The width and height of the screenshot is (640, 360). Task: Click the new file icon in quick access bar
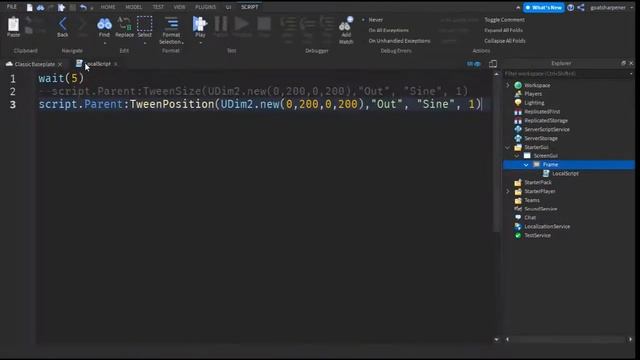pyautogui.click(x=29, y=7)
